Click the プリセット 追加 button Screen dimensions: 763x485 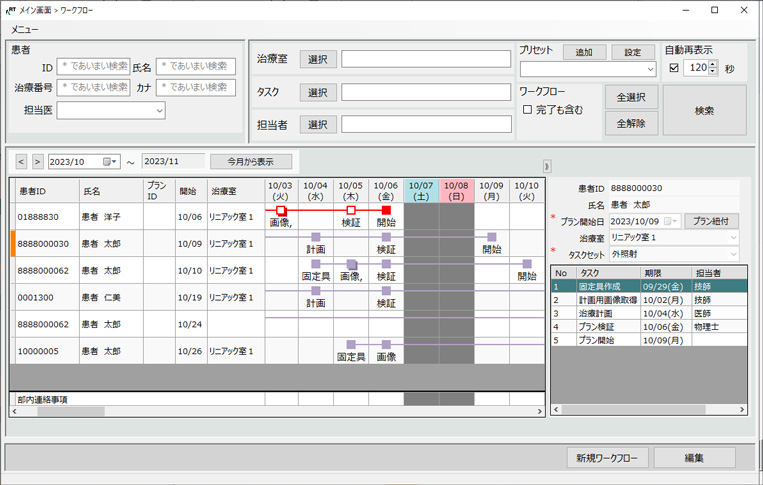pos(584,52)
